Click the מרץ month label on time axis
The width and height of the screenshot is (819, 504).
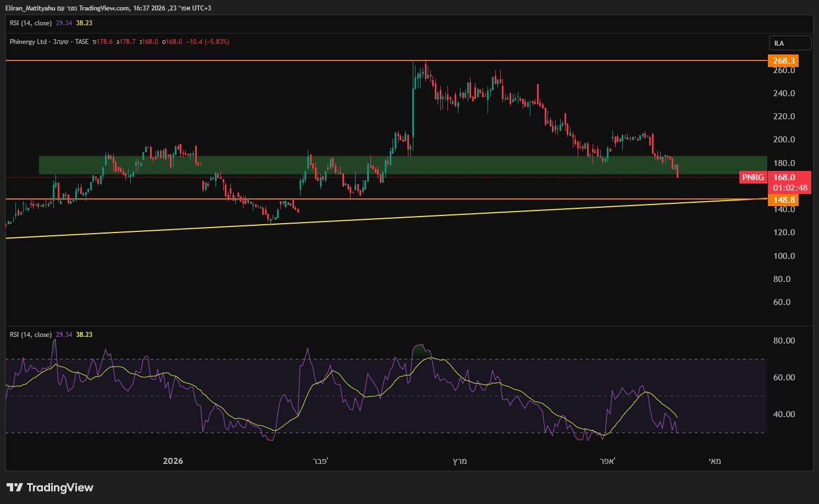[460, 461]
